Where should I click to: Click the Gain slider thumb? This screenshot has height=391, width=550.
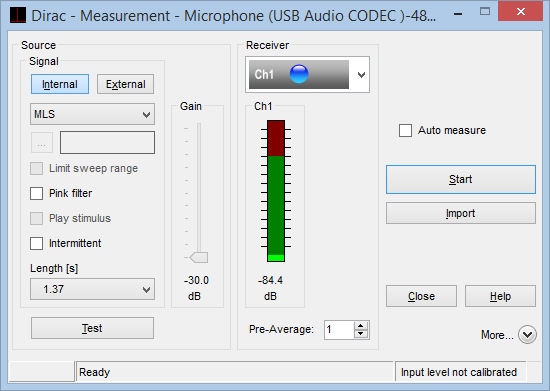point(199,257)
